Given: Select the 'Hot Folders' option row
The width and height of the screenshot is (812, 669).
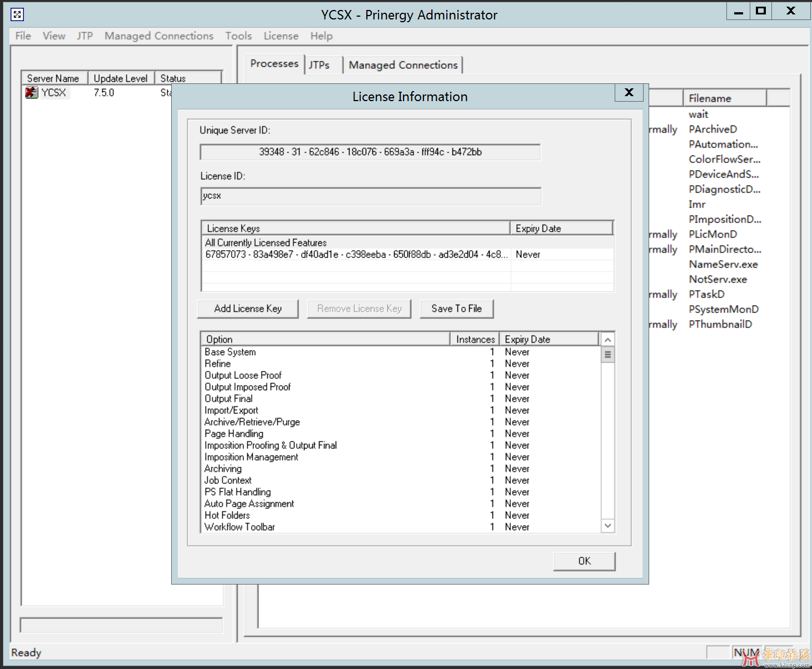Looking at the screenshot, I should [401, 515].
